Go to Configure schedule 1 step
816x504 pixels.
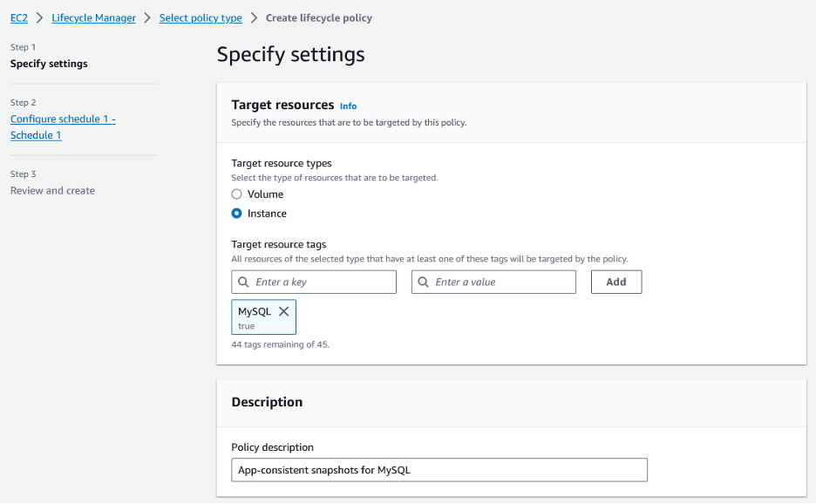pyautogui.click(x=62, y=119)
